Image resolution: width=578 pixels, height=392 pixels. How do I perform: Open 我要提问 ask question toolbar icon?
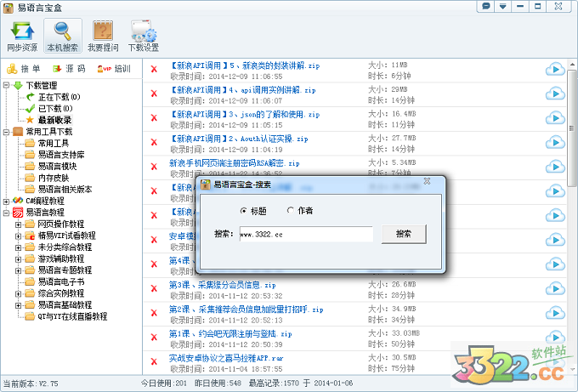click(x=103, y=37)
